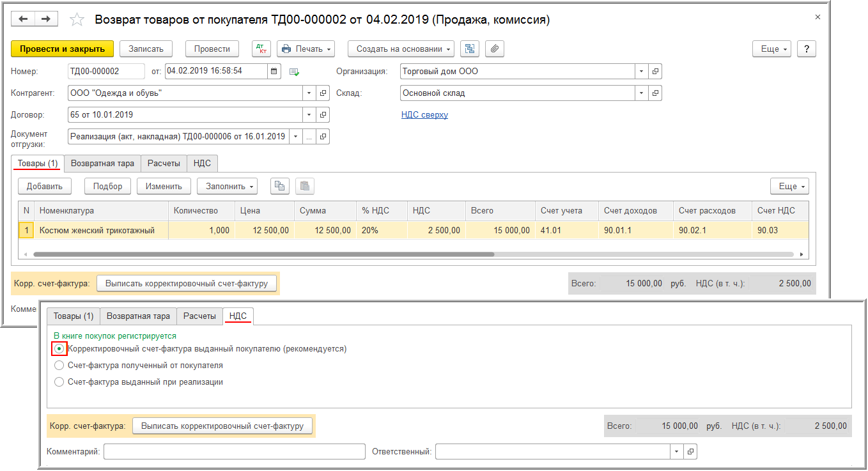Viewport: 868px width, 471px height.
Task: Close the document window
Action: [x=818, y=19]
